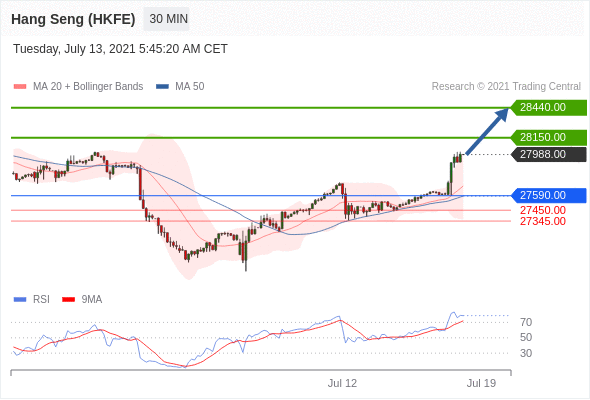Click the blue upward trend arrow
Viewport: 590px width, 400px height.
[x=487, y=131]
